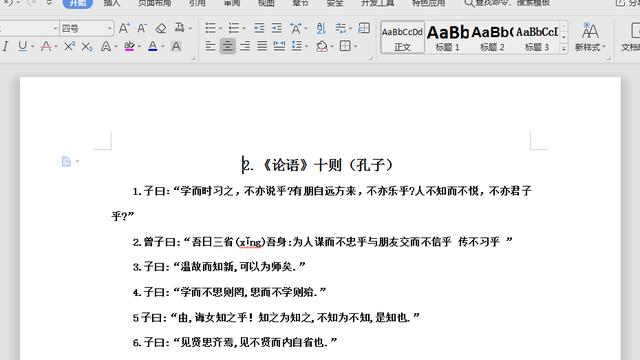Viewport: 640px width, 360px height.
Task: Expand font color options arrow
Action: pyautogui.click(x=163, y=47)
